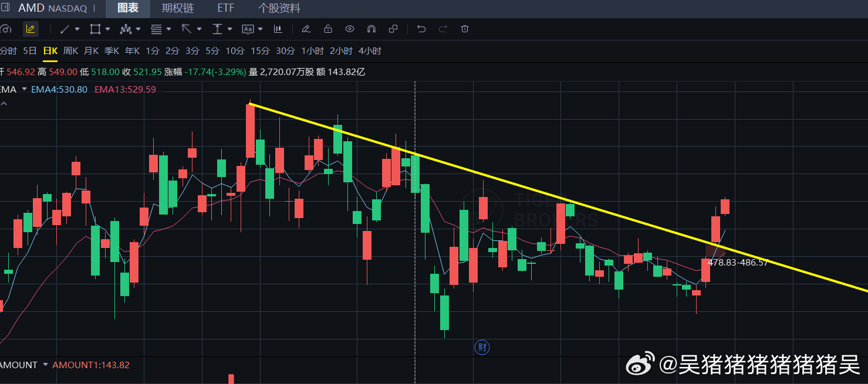
Task: Open measure tool dropdown arrow
Action: (229, 29)
